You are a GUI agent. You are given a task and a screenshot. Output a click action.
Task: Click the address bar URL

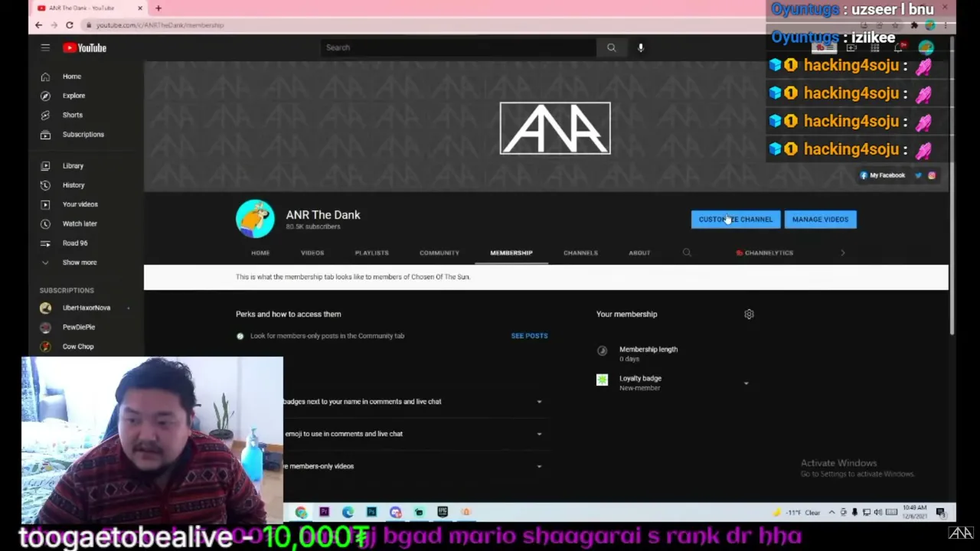click(160, 25)
